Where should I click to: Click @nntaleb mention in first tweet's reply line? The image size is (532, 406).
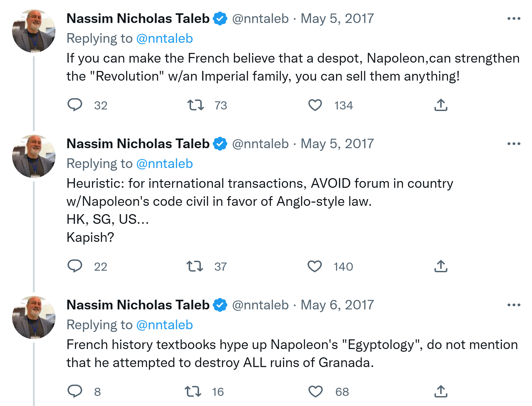(165, 39)
